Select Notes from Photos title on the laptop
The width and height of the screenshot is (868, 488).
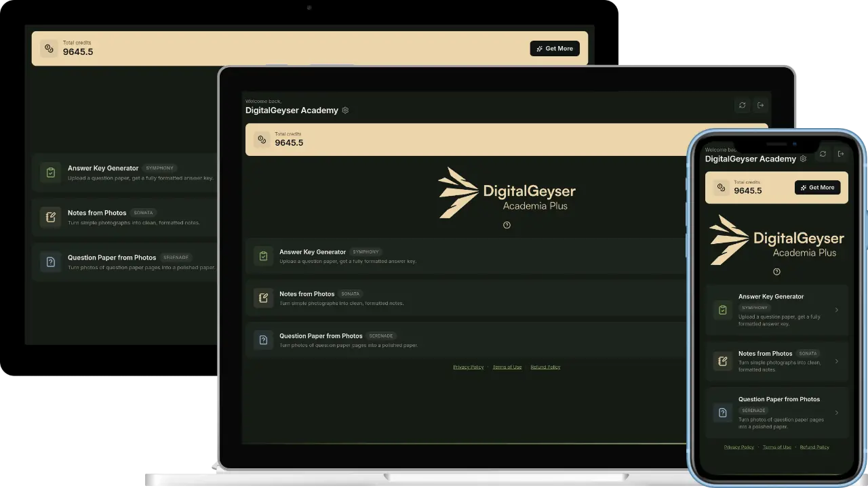click(307, 294)
